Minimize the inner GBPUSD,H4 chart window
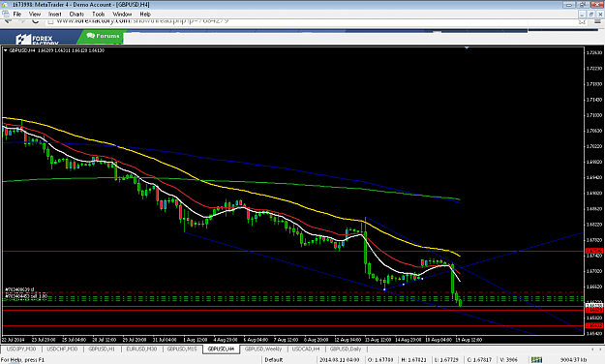605x364 pixels. point(582,15)
